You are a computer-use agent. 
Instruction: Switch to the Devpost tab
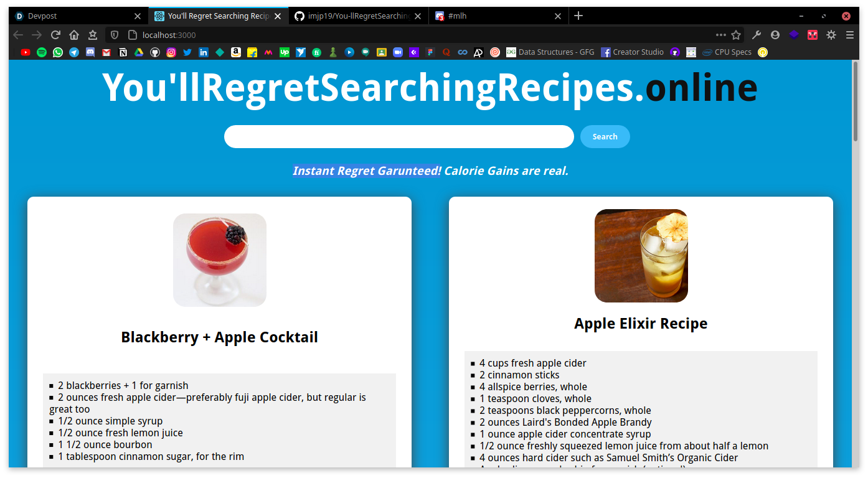coord(78,16)
